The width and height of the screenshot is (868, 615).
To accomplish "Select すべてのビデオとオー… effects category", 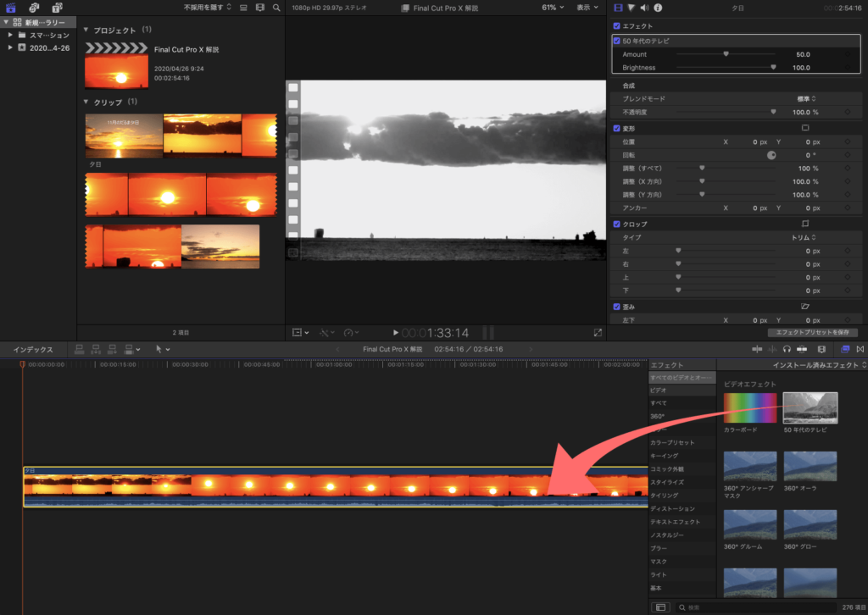I will click(682, 378).
